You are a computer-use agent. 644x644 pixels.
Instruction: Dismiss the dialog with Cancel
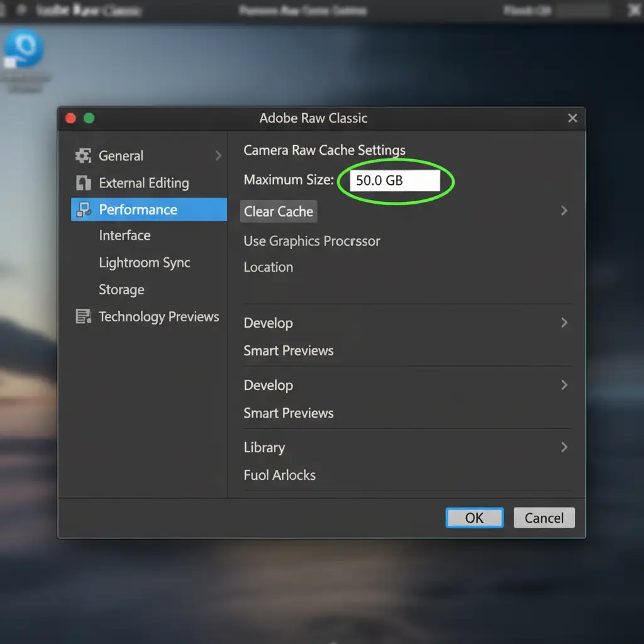pyautogui.click(x=544, y=518)
